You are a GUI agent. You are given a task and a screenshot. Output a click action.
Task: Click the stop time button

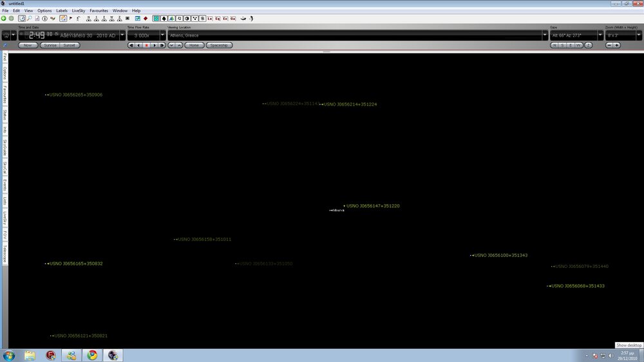tap(147, 46)
